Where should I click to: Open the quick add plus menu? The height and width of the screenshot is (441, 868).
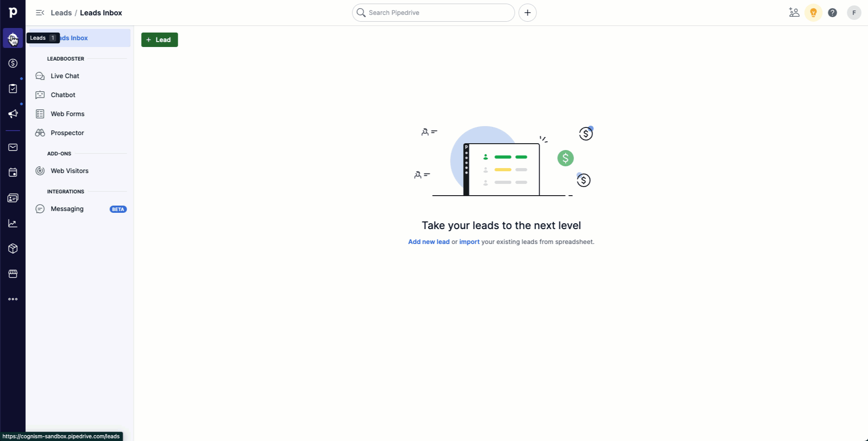pyautogui.click(x=527, y=12)
